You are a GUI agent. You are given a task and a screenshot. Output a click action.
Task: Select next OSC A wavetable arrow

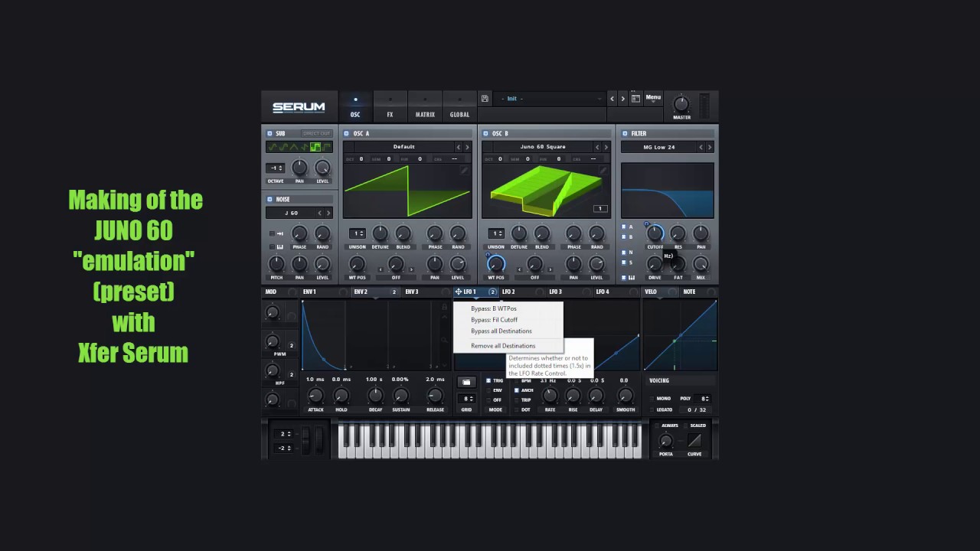pos(467,147)
